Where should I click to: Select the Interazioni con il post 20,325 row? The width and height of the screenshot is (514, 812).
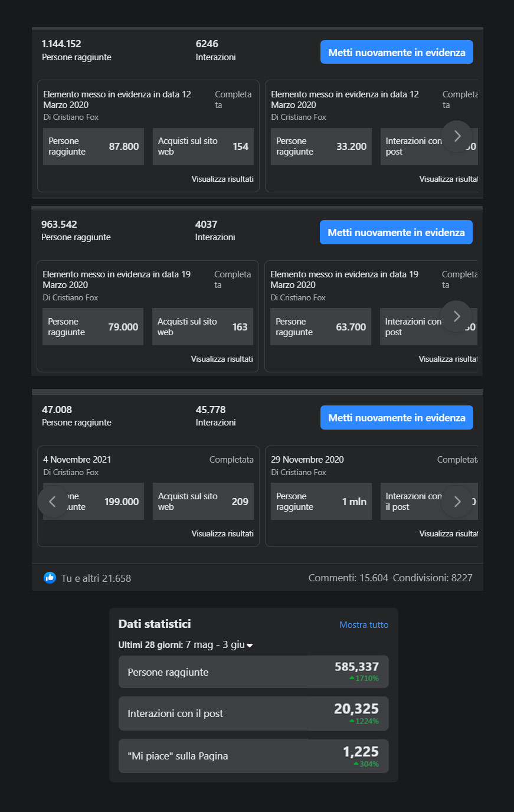253,713
